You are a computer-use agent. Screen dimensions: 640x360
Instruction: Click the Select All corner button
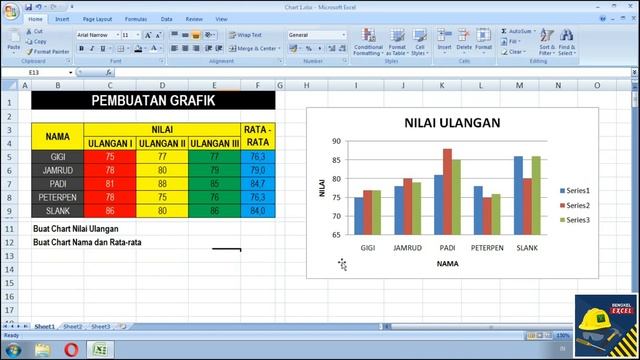[x=9, y=85]
